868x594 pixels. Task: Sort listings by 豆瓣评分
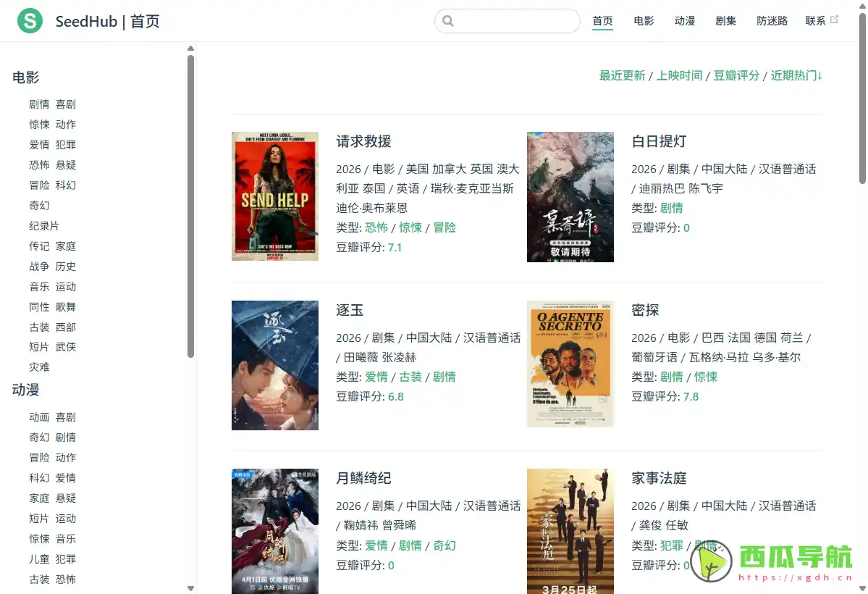click(x=736, y=75)
